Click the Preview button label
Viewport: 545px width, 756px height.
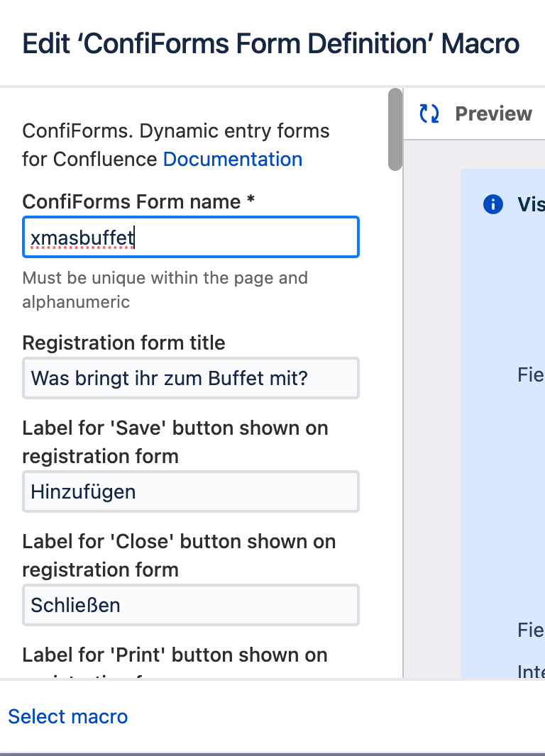tap(493, 113)
